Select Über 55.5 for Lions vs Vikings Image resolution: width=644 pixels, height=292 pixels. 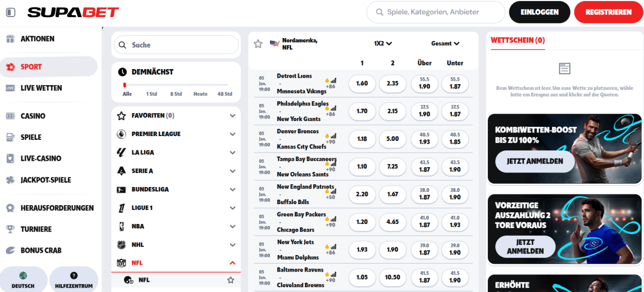(425, 83)
